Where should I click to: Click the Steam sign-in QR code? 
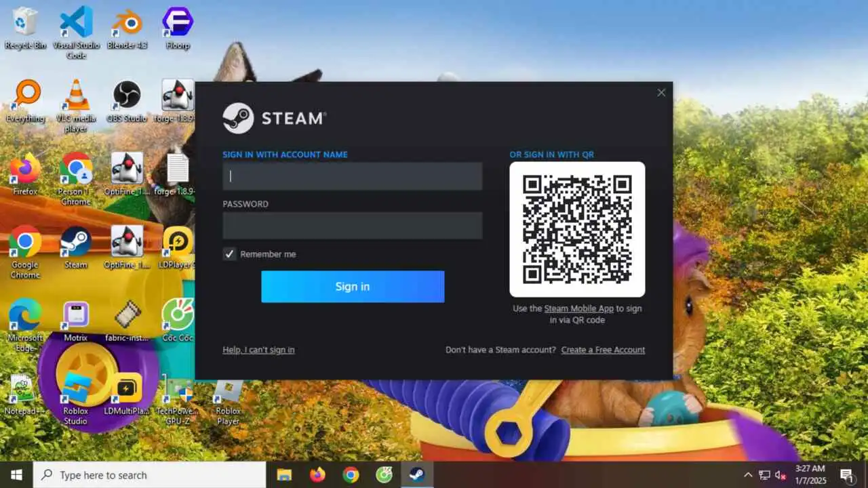coord(577,229)
